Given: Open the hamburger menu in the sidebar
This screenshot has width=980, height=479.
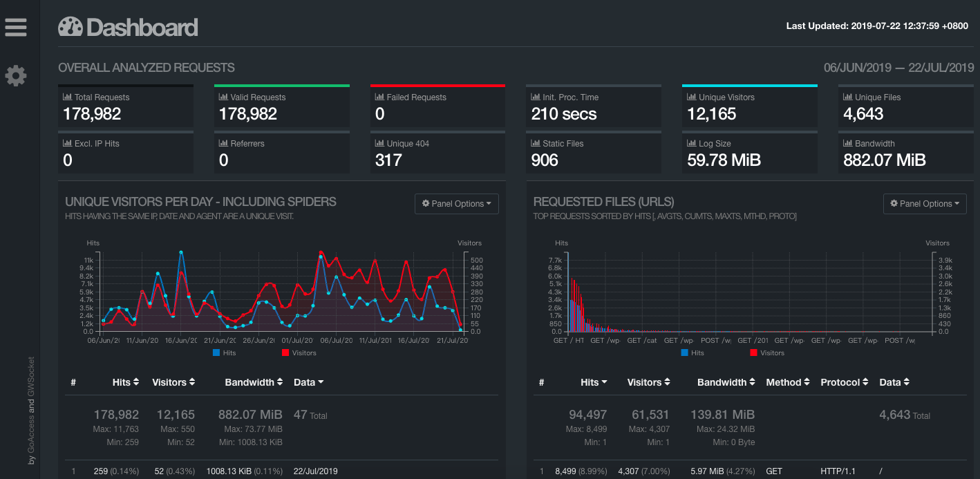Looking at the screenshot, I should coord(15,27).
